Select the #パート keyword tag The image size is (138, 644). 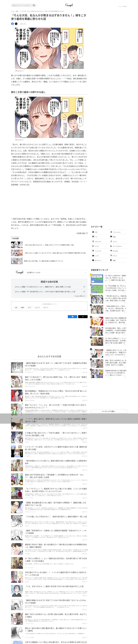click(46, 308)
